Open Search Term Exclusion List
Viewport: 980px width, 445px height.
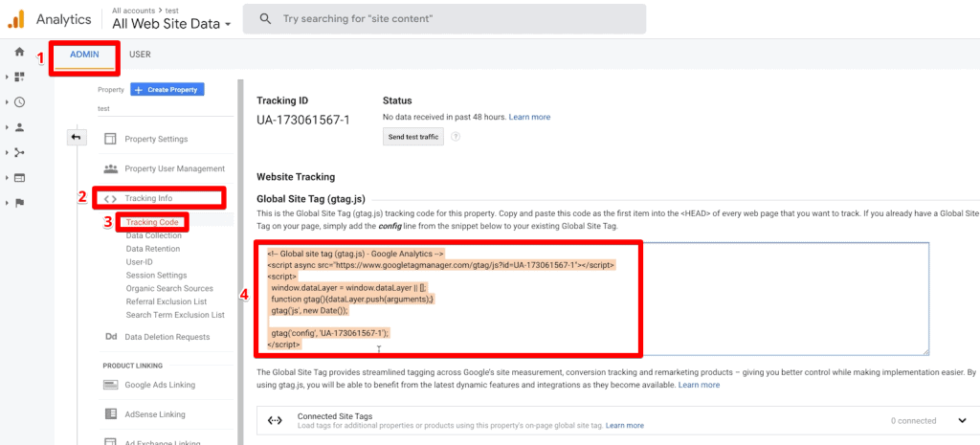[x=175, y=315]
